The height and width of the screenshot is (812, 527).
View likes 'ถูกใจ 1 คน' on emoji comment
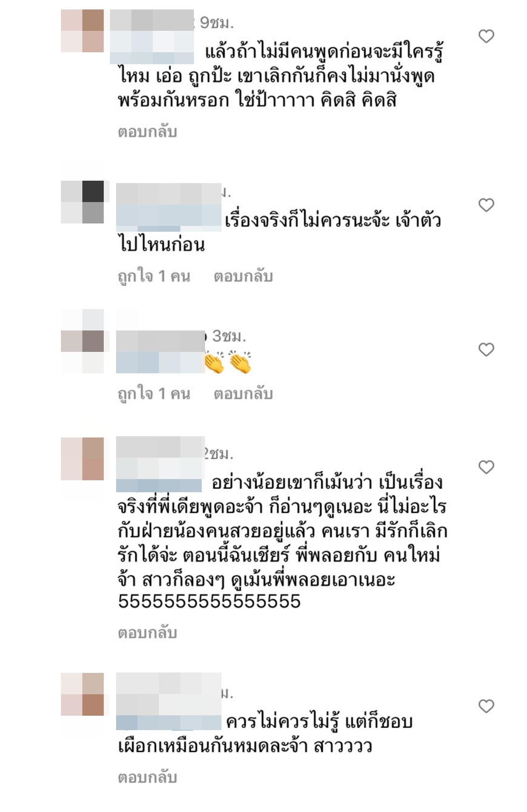[x=154, y=394]
